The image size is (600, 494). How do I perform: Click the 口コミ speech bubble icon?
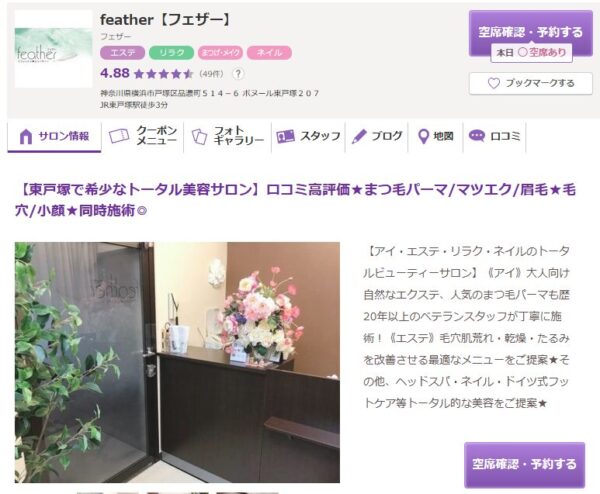coord(476,136)
